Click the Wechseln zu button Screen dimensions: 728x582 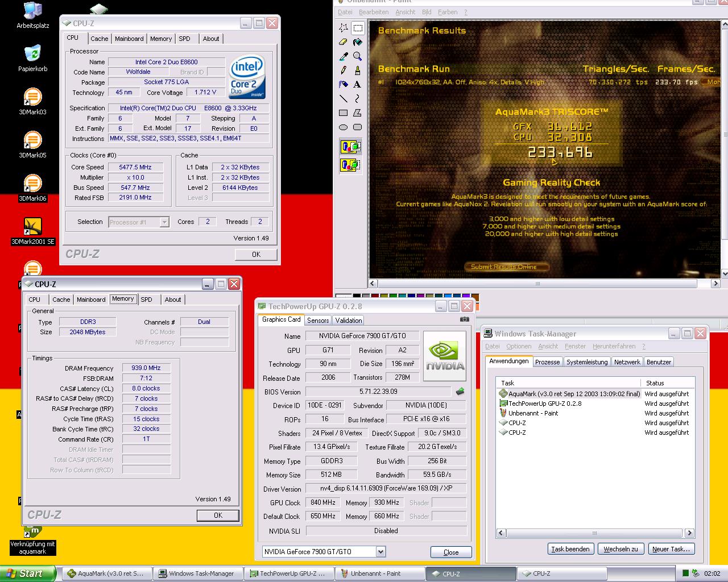(621, 549)
